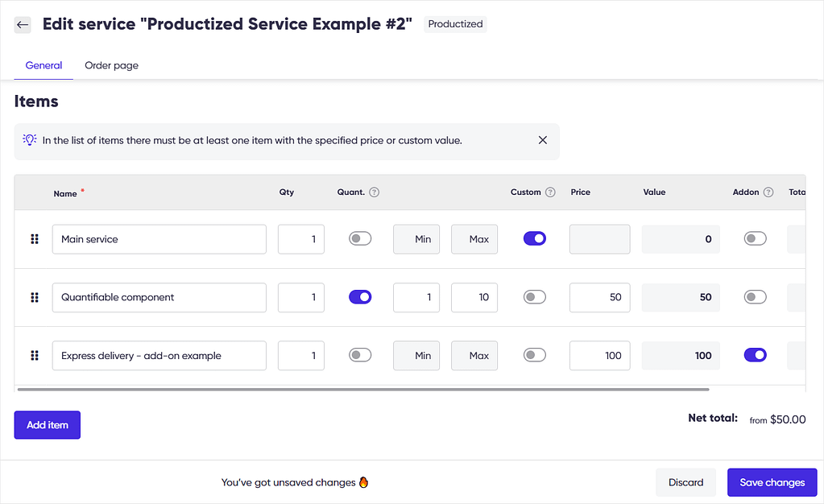
Task: Click Price field of Express delivery
Action: point(599,356)
